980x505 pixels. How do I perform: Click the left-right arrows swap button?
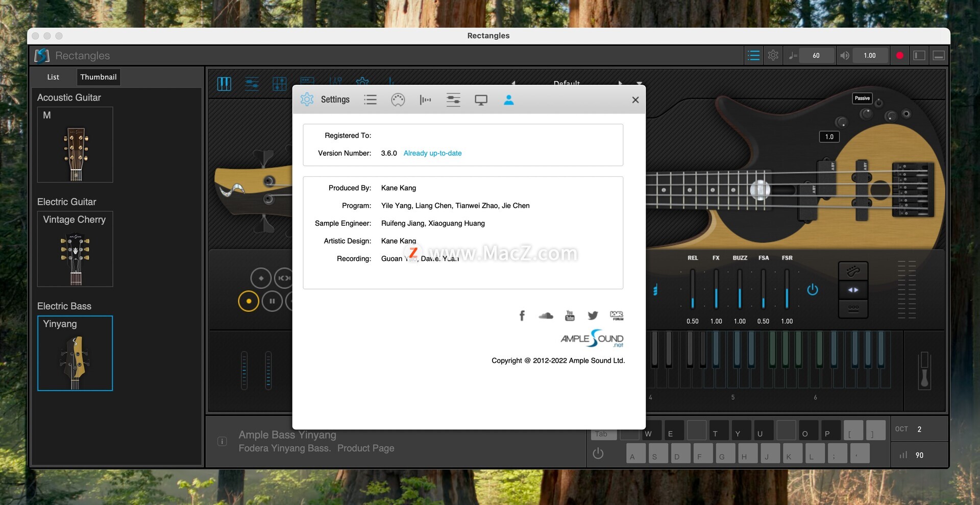coord(853,290)
